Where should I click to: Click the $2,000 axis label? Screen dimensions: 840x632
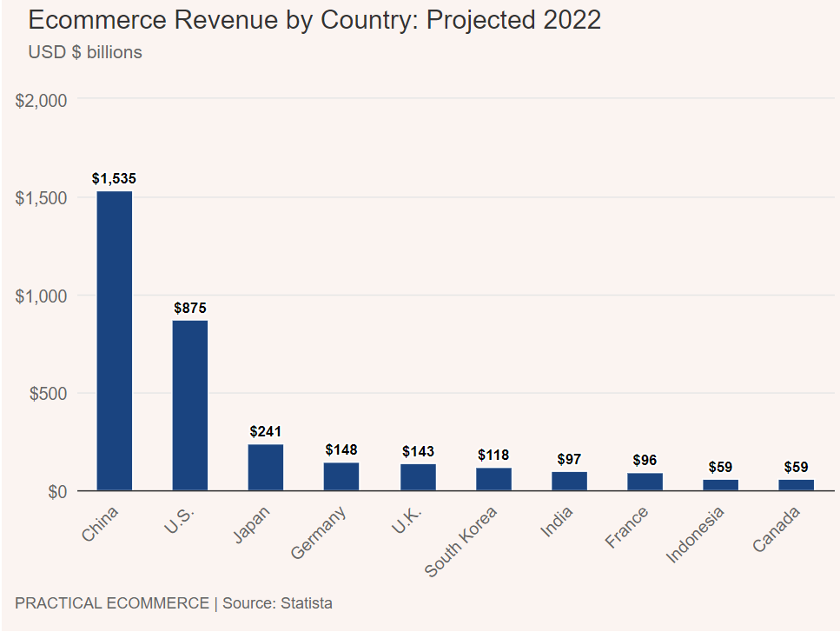click(41, 101)
